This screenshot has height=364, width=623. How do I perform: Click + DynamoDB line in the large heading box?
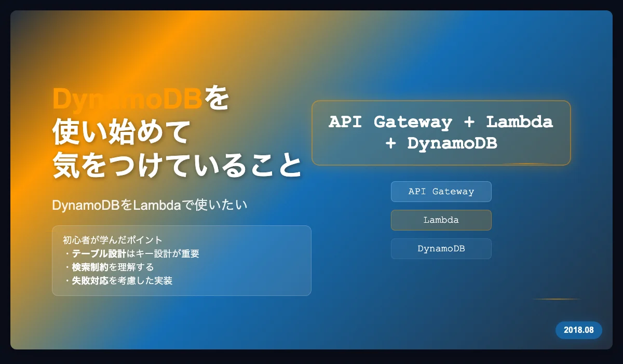coord(441,143)
